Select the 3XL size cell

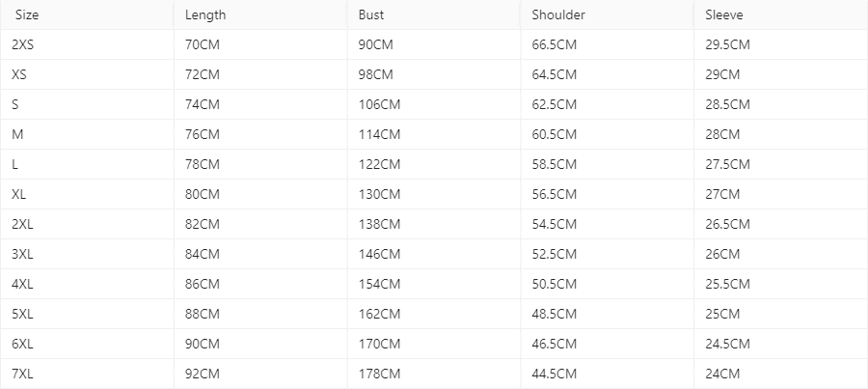(x=23, y=254)
